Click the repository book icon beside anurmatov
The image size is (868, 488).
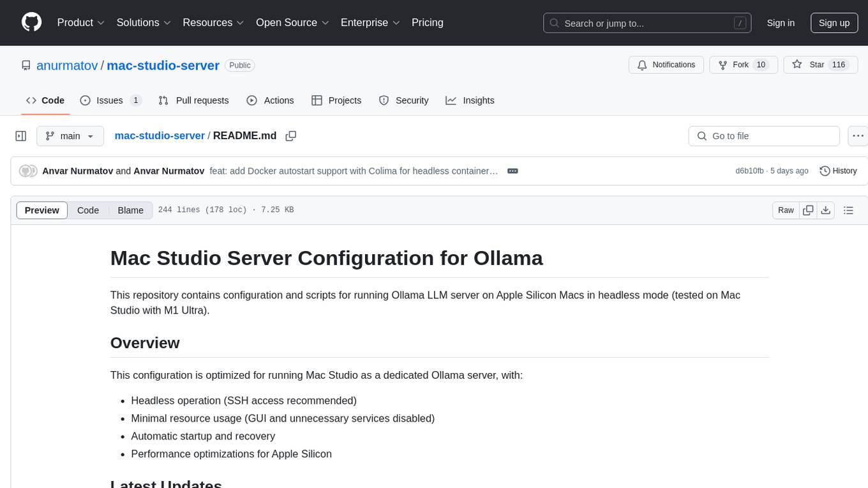coord(26,65)
